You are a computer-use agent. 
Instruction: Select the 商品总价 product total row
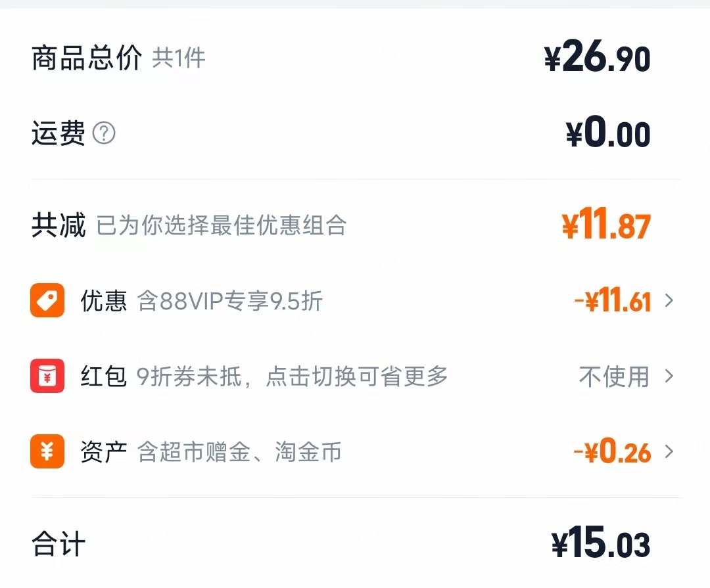[x=355, y=58]
